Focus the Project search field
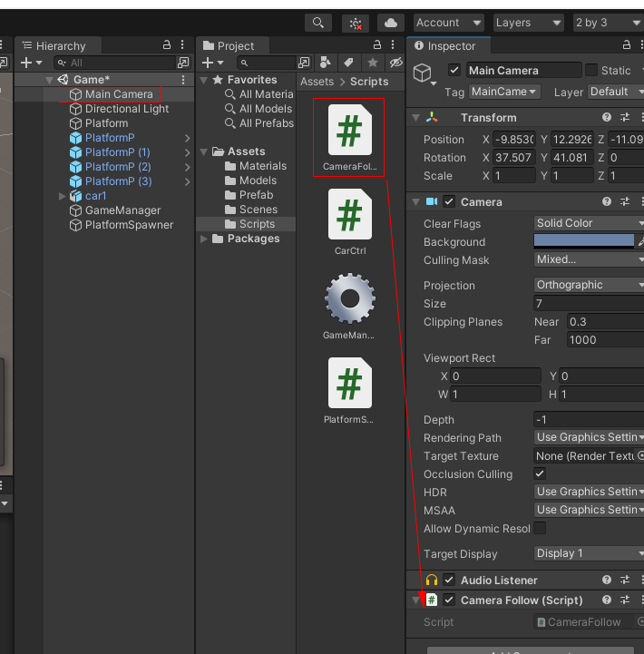This screenshot has width=644, height=654. click(x=266, y=63)
